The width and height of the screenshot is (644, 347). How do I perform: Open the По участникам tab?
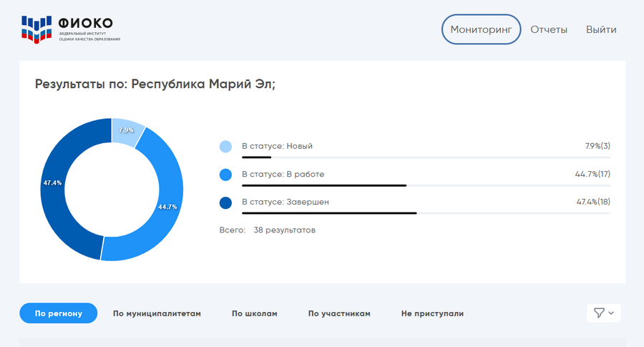coord(339,313)
